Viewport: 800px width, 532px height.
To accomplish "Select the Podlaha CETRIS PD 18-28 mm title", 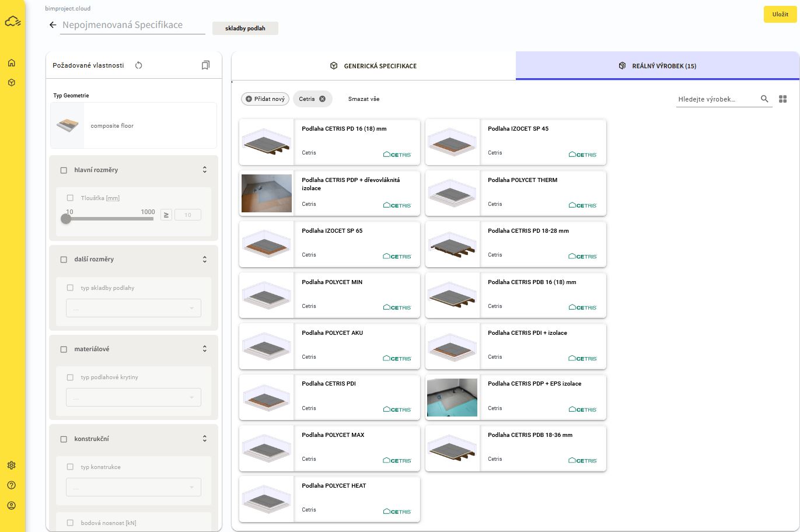I will [x=528, y=231].
